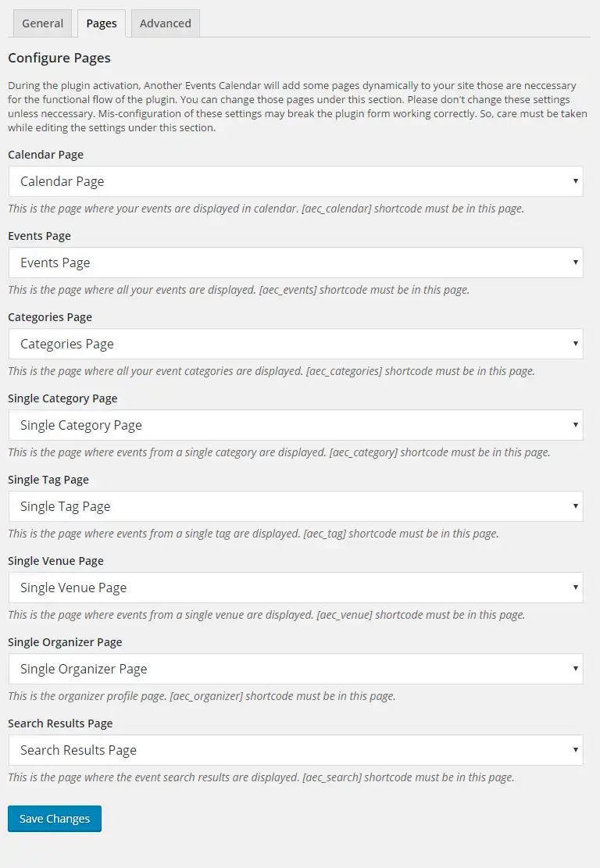This screenshot has height=868, width=600.
Task: Open the Single Organizer Page dropdown
Action: (x=295, y=669)
